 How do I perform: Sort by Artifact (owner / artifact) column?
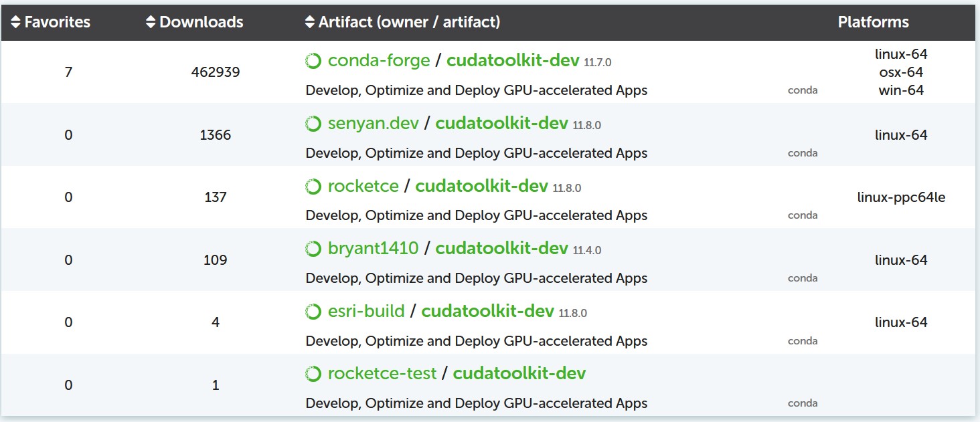[402, 22]
